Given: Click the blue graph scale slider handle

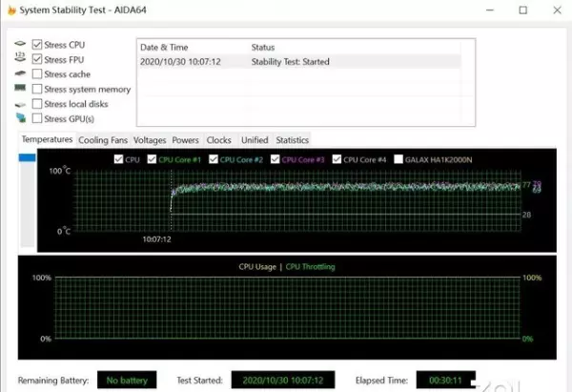Looking at the screenshot, I should click(28, 157).
